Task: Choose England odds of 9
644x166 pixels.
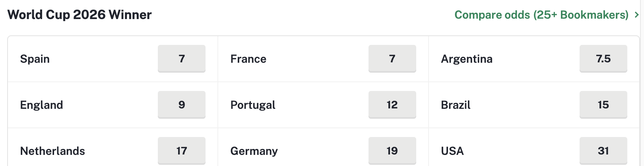Action: pos(182,105)
